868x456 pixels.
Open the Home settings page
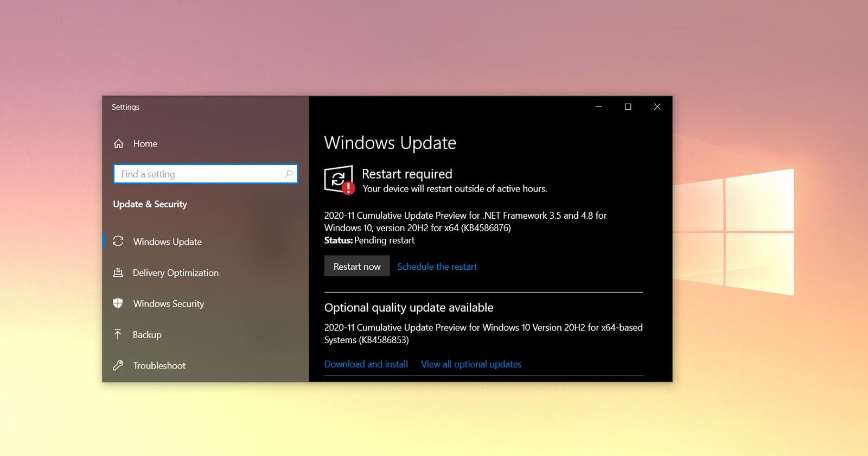pos(145,144)
